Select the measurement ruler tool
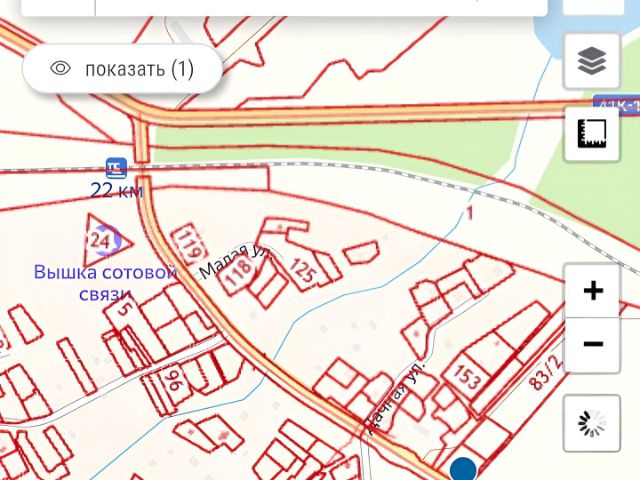Screen dimensions: 640x480 point(591,133)
